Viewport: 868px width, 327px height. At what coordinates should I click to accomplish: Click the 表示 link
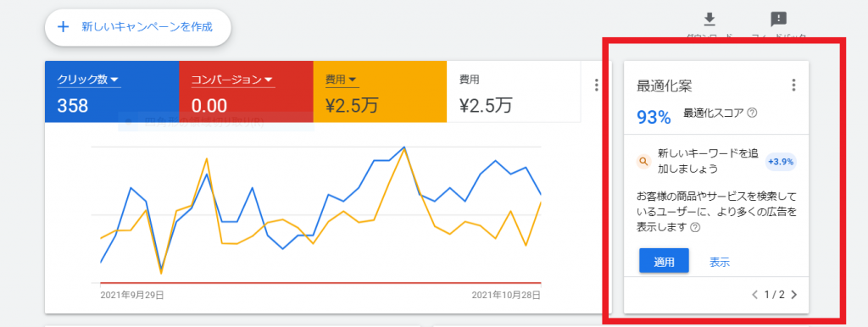(720, 263)
